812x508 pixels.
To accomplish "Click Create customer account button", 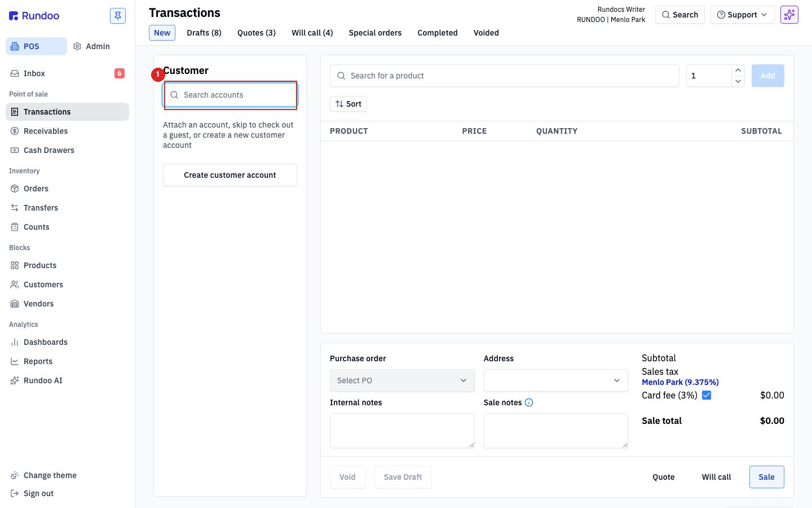I will click(x=230, y=175).
